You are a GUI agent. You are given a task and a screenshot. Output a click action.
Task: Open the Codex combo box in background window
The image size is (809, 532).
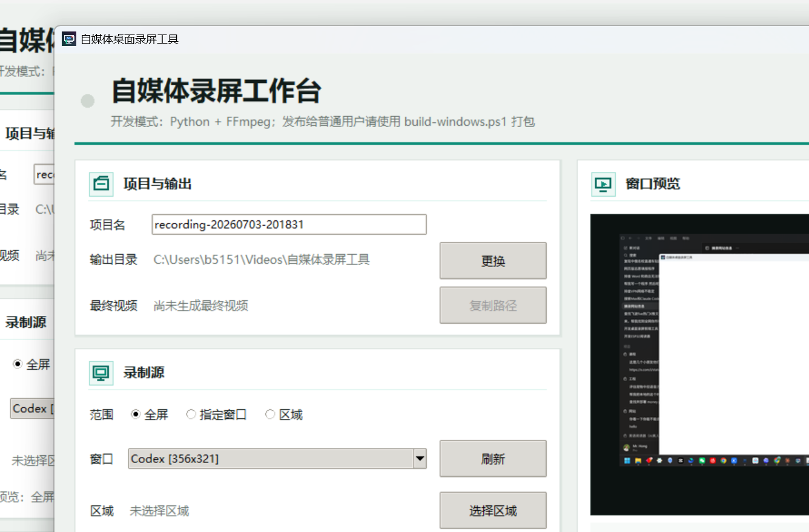33,409
